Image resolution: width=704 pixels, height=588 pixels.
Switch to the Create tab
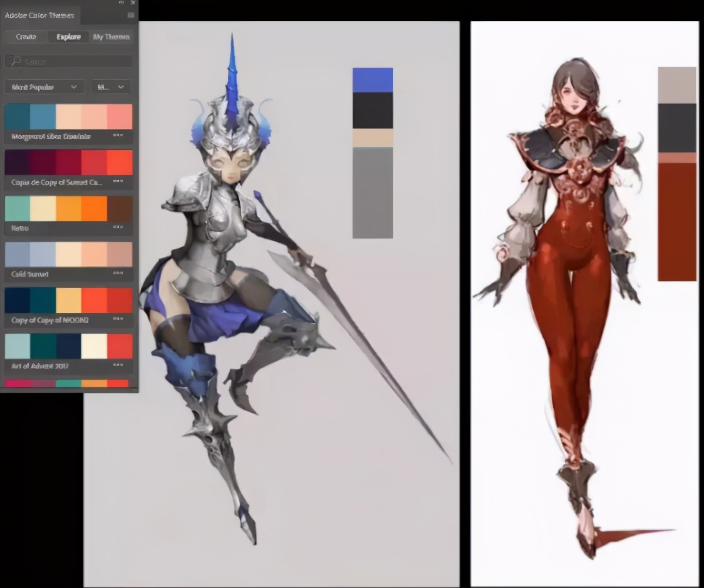[25, 37]
